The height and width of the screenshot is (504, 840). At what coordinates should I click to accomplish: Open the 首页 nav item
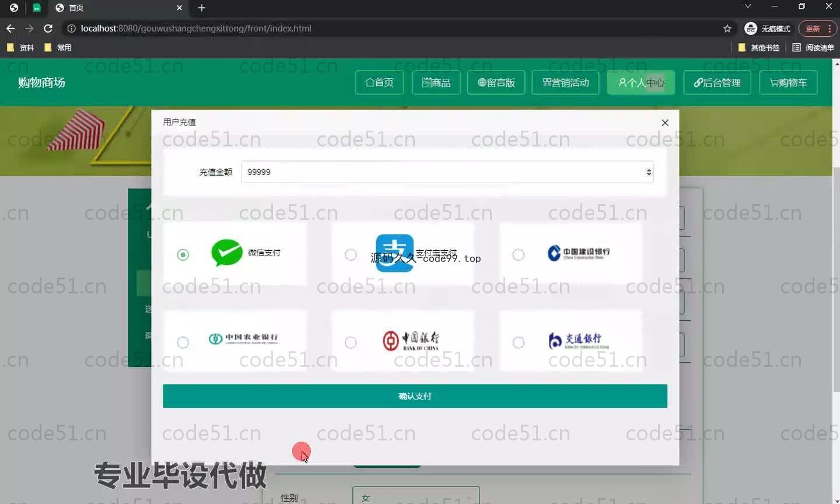(x=379, y=83)
